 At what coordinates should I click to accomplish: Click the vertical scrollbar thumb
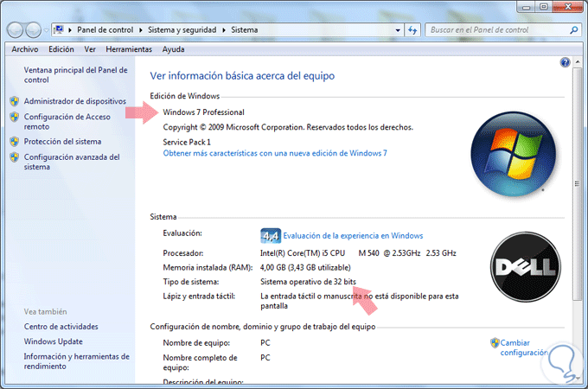[x=577, y=183]
